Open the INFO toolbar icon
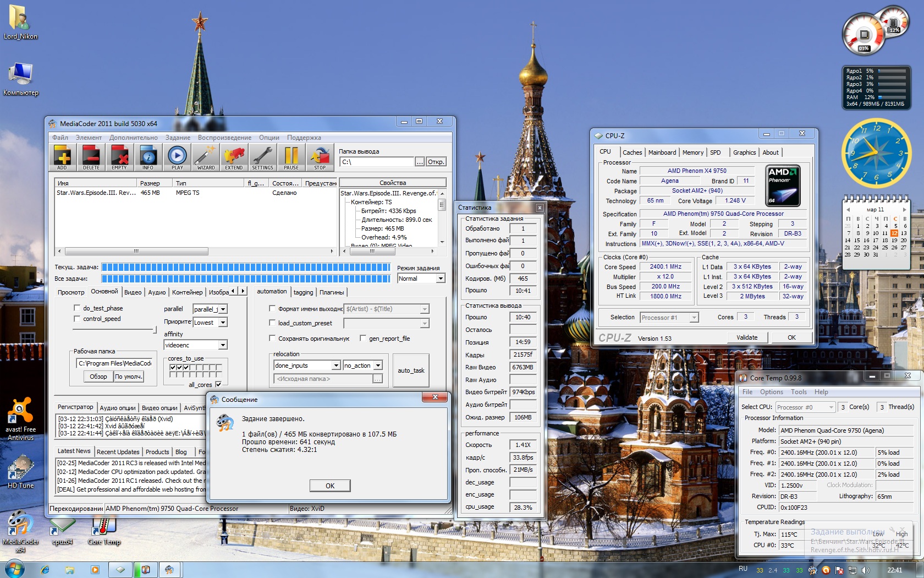Image resolution: width=924 pixels, height=578 pixels. tap(148, 157)
